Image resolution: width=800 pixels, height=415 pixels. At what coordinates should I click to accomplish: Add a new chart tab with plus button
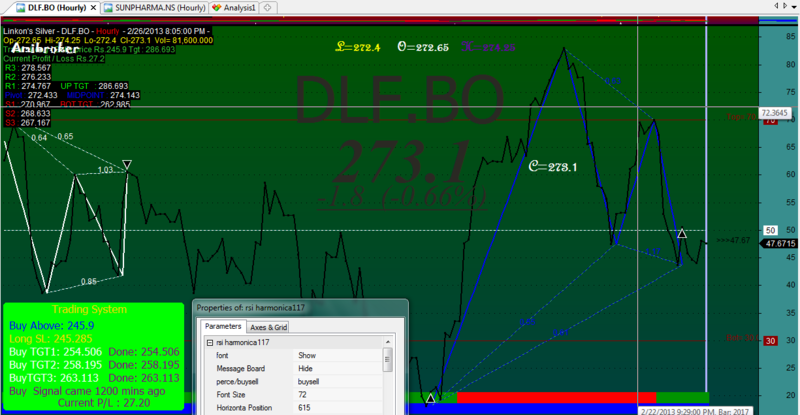(x=267, y=8)
